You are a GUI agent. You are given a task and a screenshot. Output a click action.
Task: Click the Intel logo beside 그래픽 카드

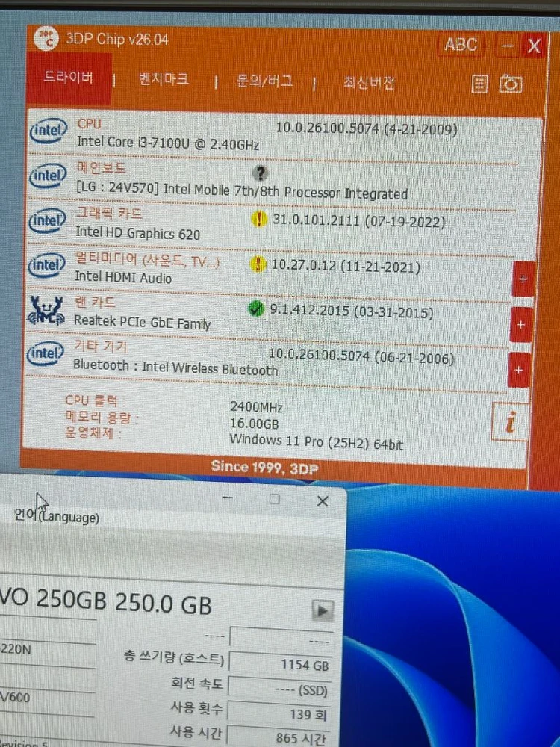[x=46, y=220]
